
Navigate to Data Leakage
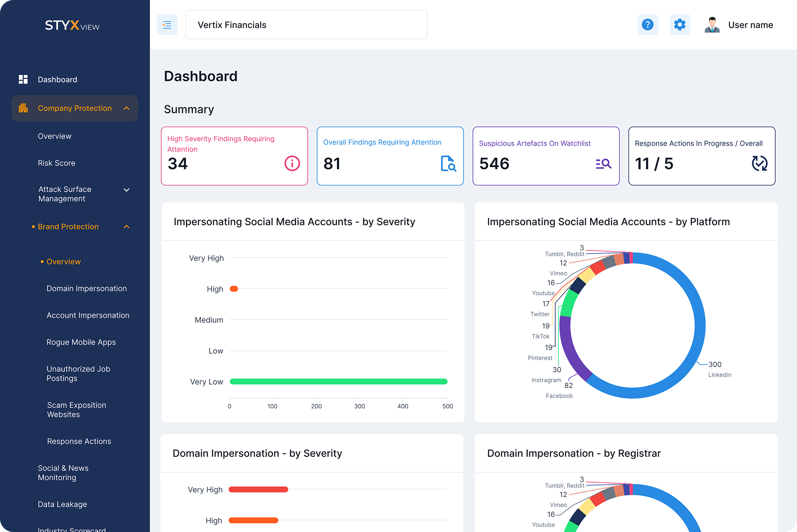62,504
